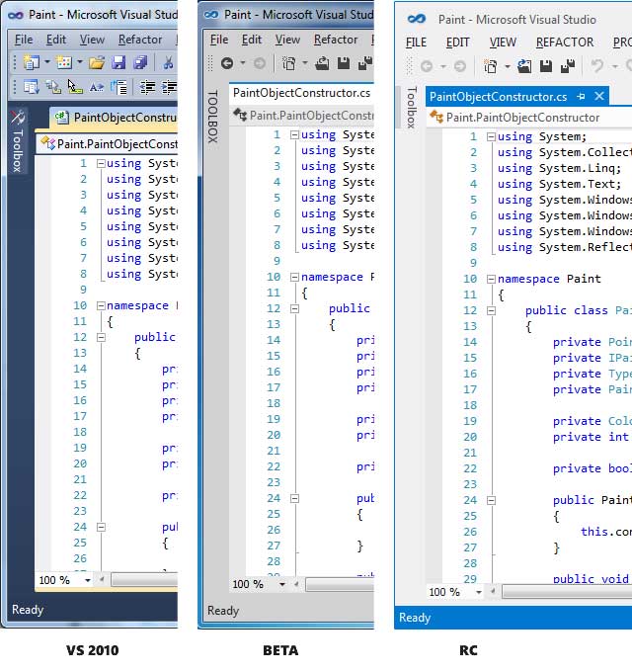The width and height of the screenshot is (632, 672).
Task: Click the Undo icon in RC toolbar
Action: pyautogui.click(x=597, y=66)
